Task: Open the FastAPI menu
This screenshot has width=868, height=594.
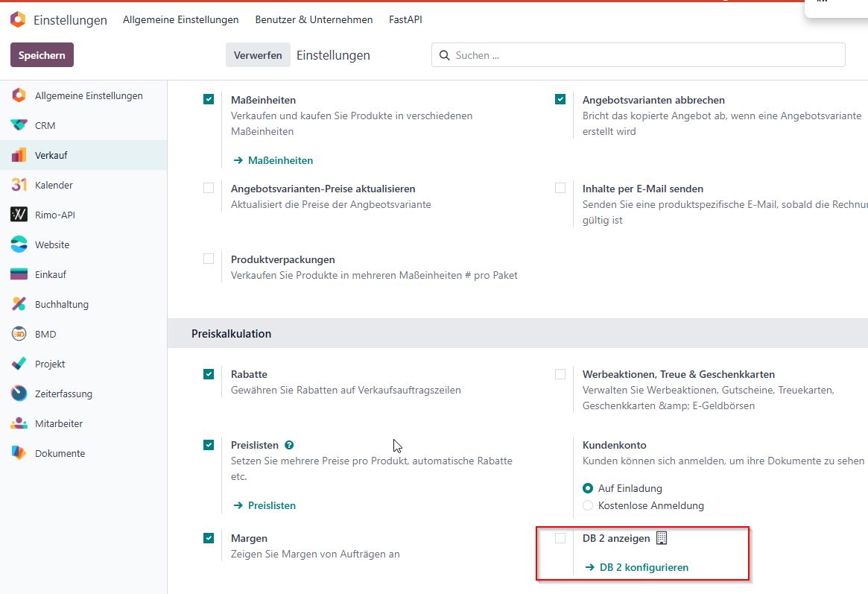Action: click(x=405, y=19)
